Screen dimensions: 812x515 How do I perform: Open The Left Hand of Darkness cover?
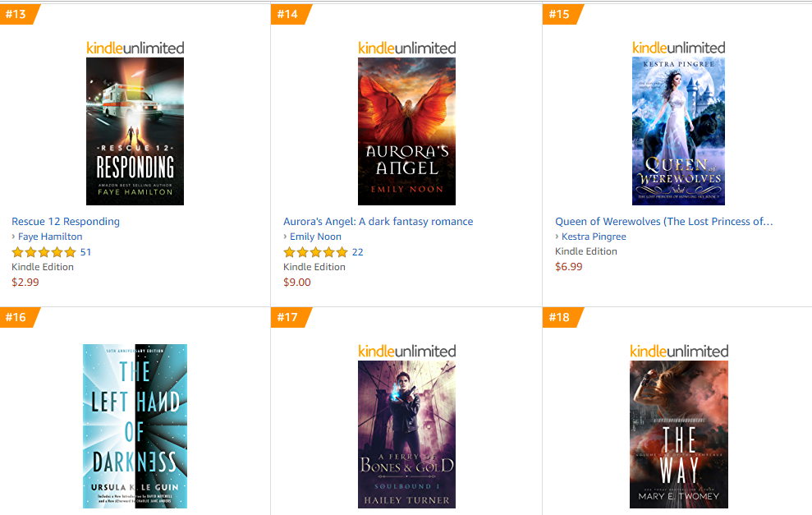(135, 426)
